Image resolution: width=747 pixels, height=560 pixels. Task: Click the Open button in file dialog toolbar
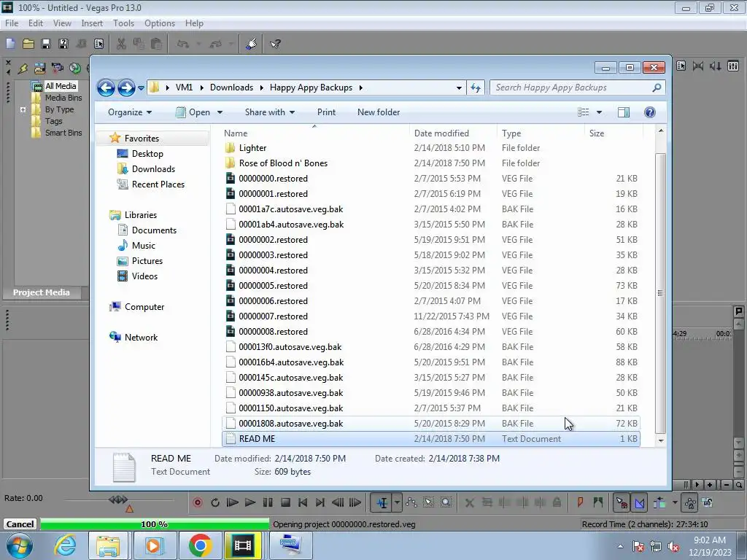click(x=193, y=112)
